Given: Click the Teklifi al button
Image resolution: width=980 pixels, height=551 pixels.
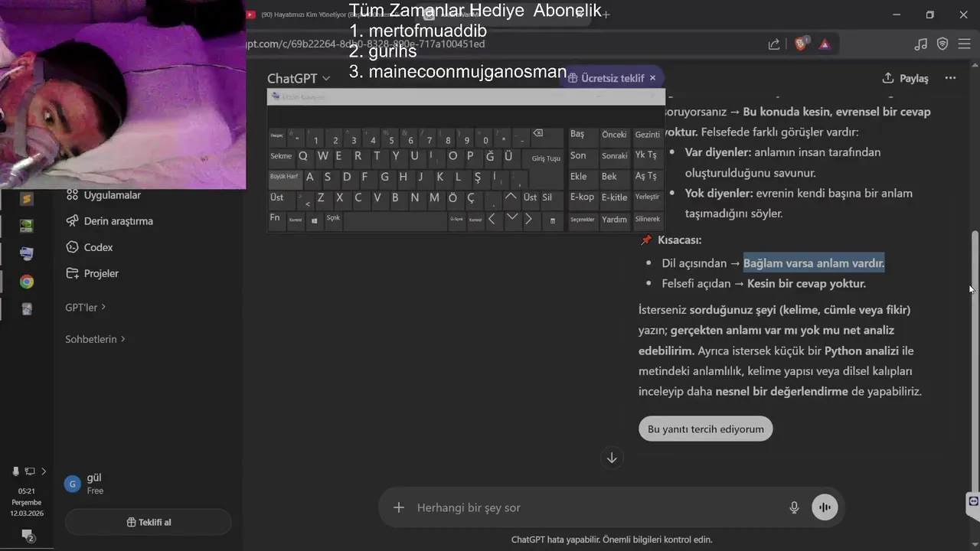Looking at the screenshot, I should [149, 523].
